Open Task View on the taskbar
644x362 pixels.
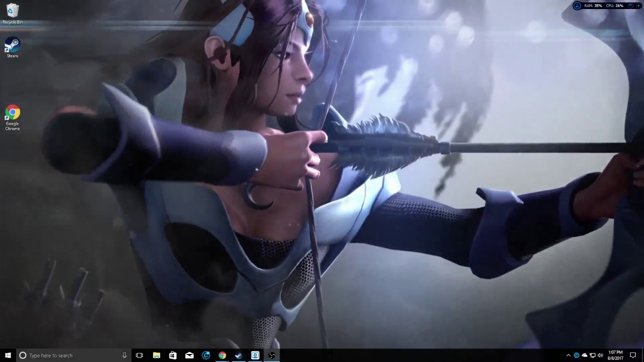coord(139,355)
